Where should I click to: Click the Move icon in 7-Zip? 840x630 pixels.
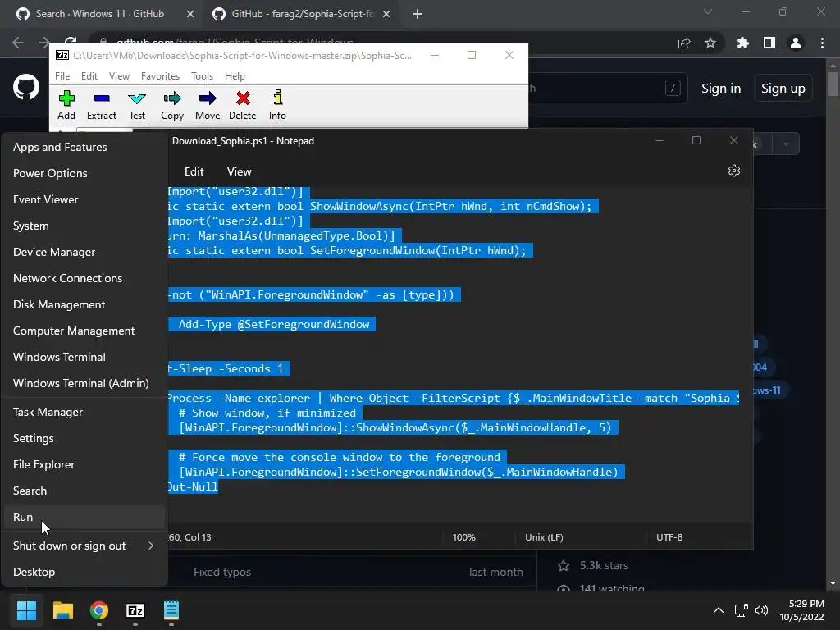pos(208,105)
